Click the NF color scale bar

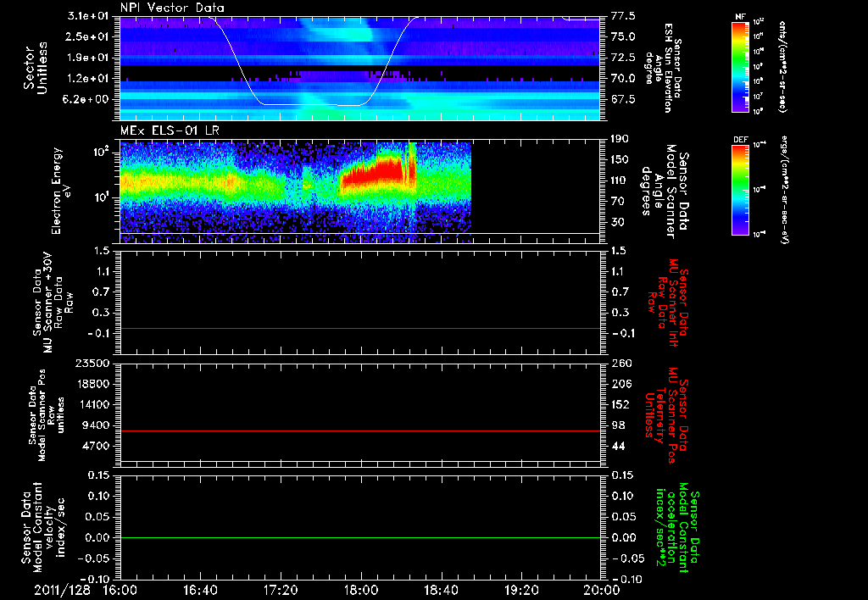click(x=740, y=66)
